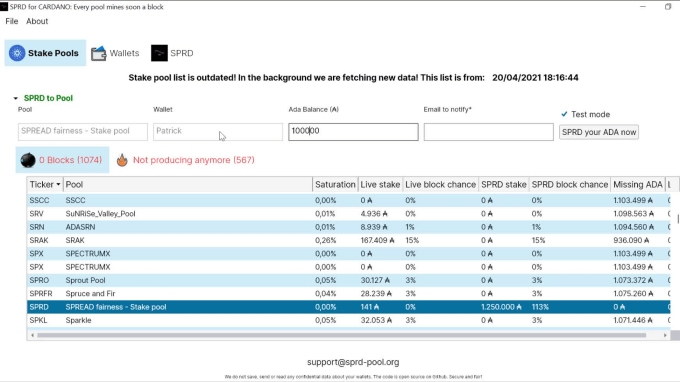680x382 pixels.
Task: Select the SuNRiSe_Valley_Pool row
Action: [348, 214]
